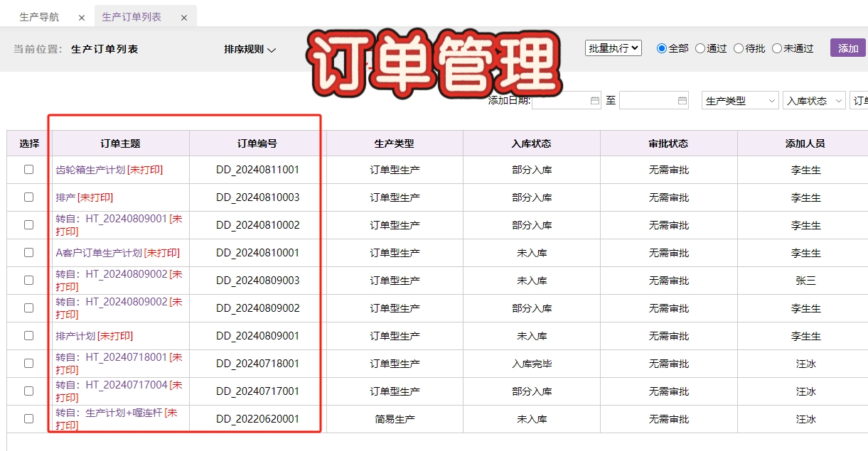Open the A客户订单生产计划 order link
868x451 pixels.
pyautogui.click(x=99, y=253)
